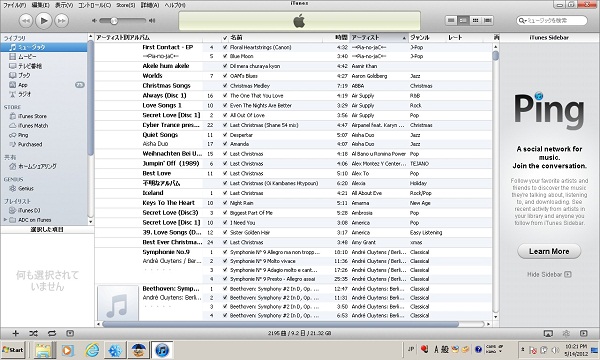The image size is (600, 360).
Task: Uncheck Christmas Medley track checkbox
Action: (x=225, y=86)
